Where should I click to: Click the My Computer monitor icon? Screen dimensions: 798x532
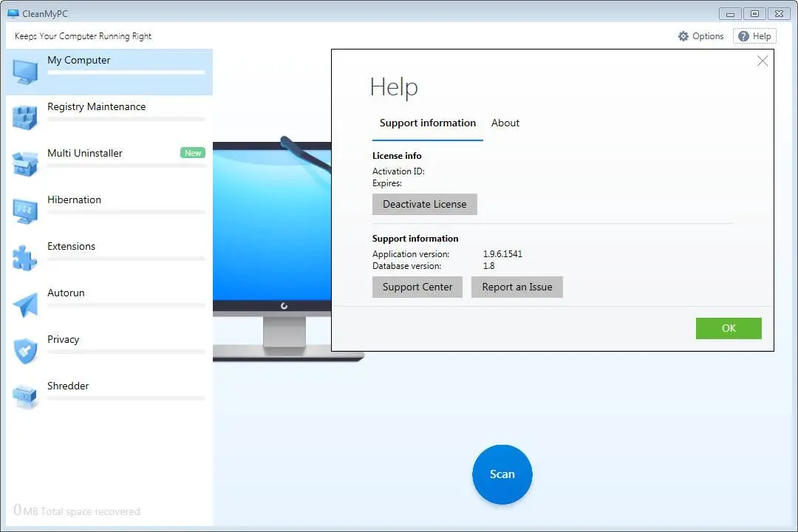[x=25, y=72]
